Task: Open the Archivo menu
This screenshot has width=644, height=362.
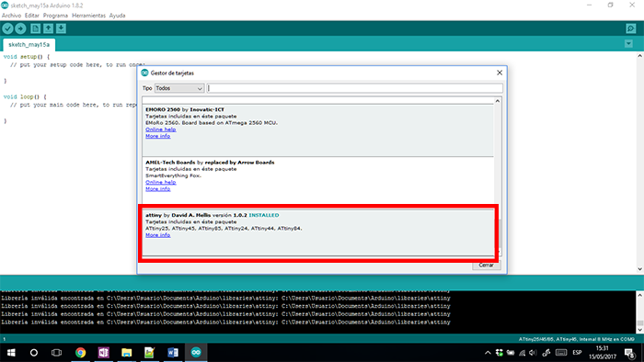Action: 11,16
